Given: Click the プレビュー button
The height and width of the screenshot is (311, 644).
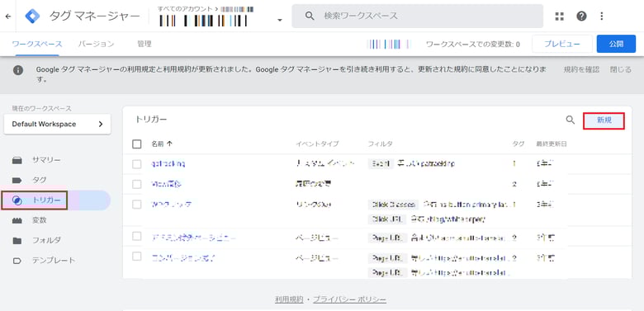Looking at the screenshot, I should pos(562,44).
